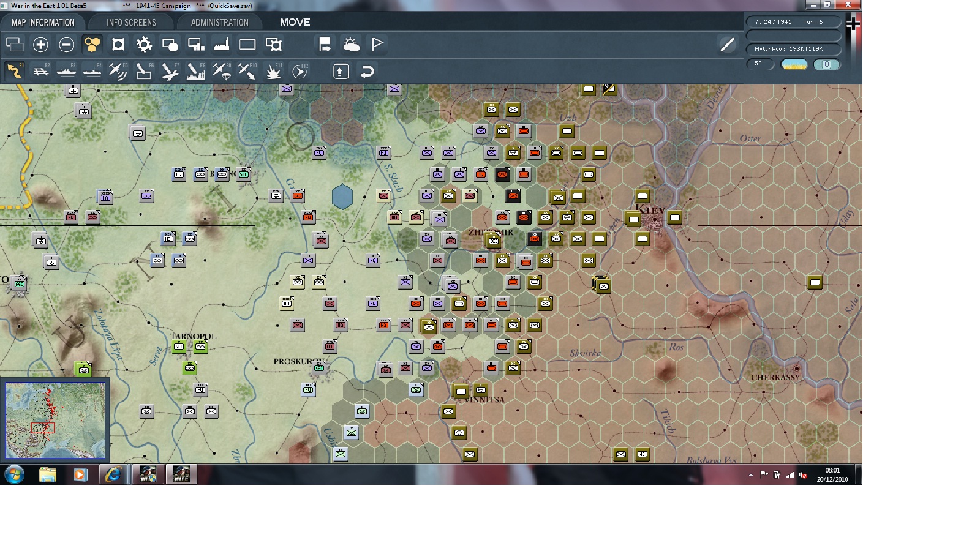Select the lone Soviet counter east of the Dnieper
Image resolution: width=980 pixels, height=551 pixels.
pyautogui.click(x=815, y=282)
